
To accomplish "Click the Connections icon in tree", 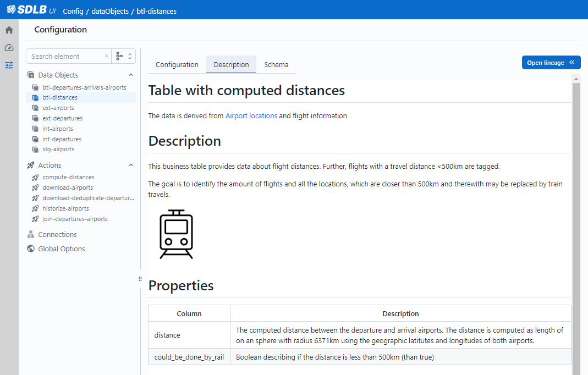I will 31,235.
